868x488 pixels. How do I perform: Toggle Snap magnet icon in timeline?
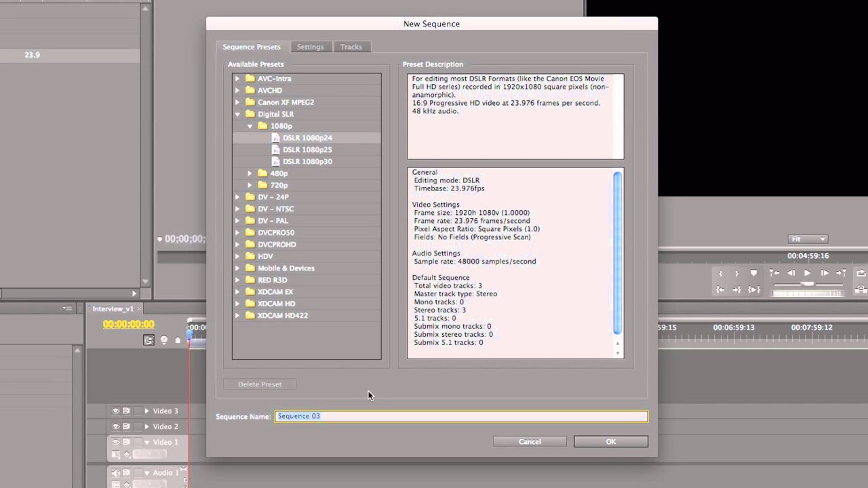[x=149, y=340]
